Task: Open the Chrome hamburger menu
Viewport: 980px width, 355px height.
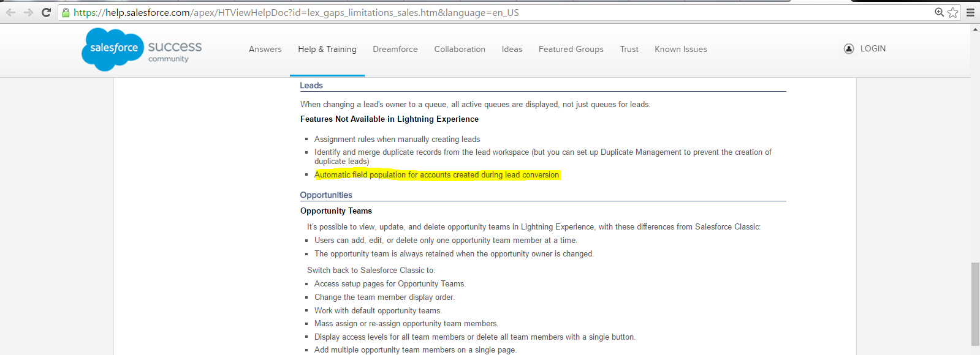Action: (x=970, y=12)
